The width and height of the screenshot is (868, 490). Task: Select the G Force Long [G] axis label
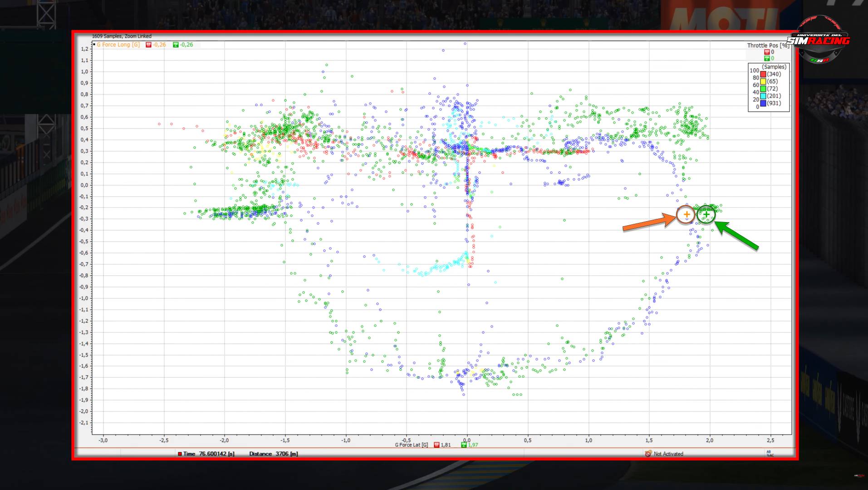tap(118, 45)
